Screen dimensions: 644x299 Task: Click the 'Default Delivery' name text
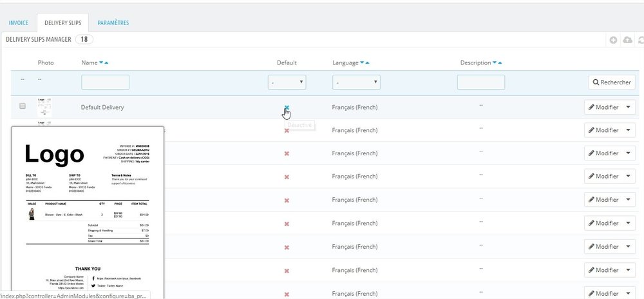(102, 107)
